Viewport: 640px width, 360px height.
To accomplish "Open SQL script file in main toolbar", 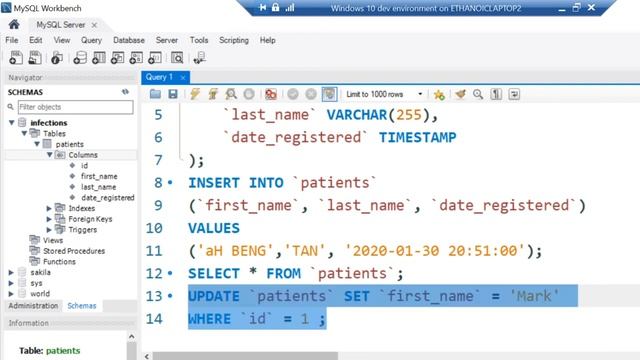I will (x=35, y=58).
